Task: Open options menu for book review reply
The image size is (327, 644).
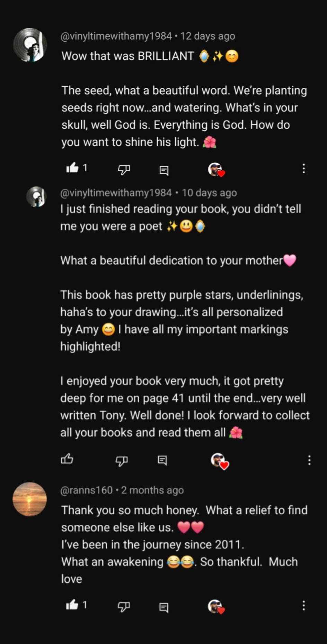Action: [309, 460]
